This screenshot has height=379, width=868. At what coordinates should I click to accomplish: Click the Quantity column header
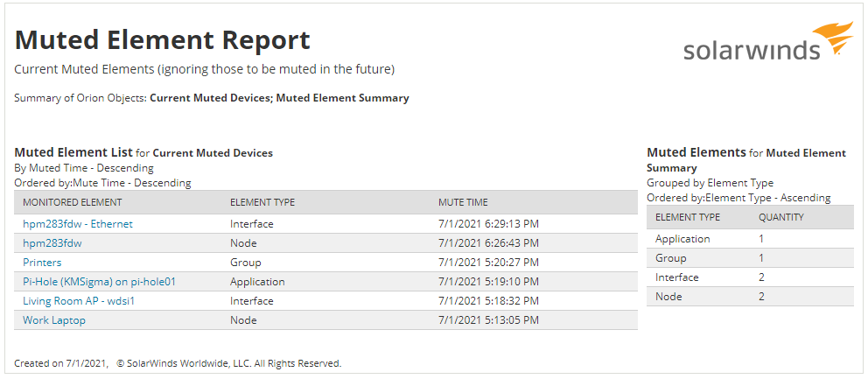pyautogui.click(x=780, y=217)
